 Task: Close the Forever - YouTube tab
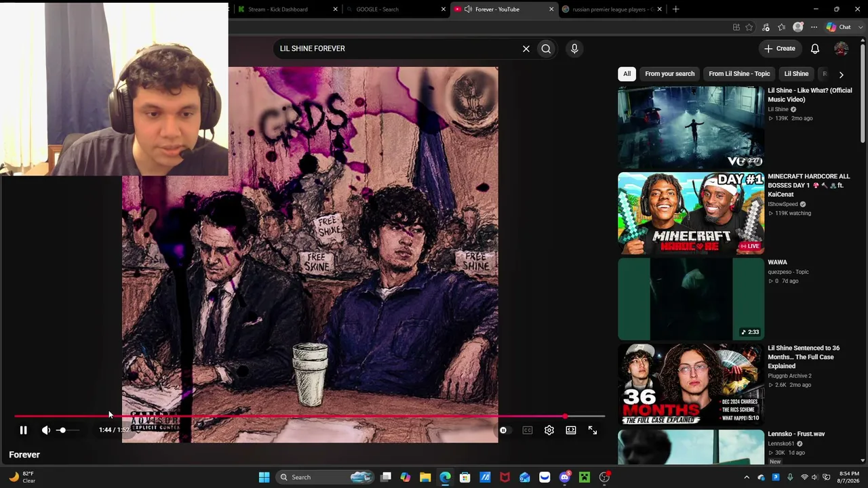pyautogui.click(x=551, y=9)
